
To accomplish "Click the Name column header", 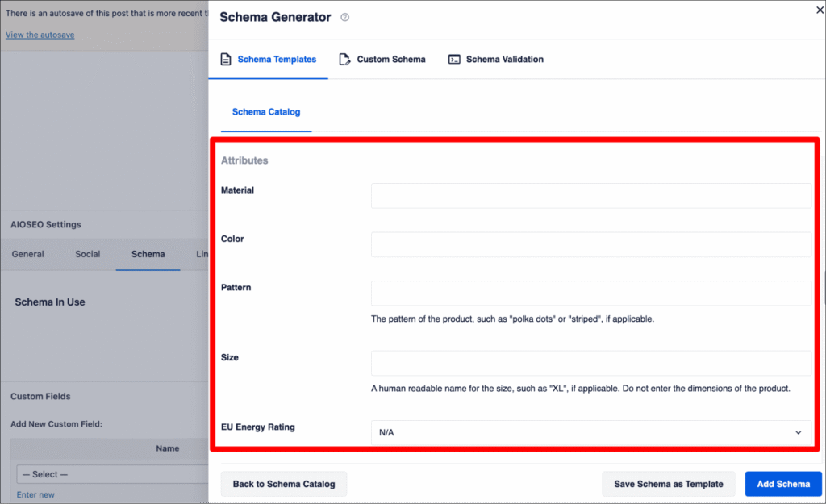I will (x=168, y=448).
